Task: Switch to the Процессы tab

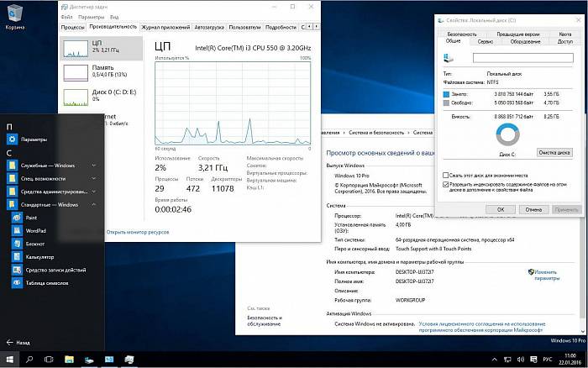Action: click(73, 27)
